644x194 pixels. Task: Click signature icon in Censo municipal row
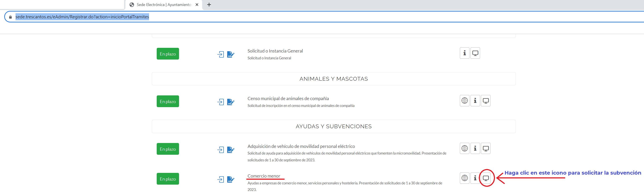click(x=231, y=102)
